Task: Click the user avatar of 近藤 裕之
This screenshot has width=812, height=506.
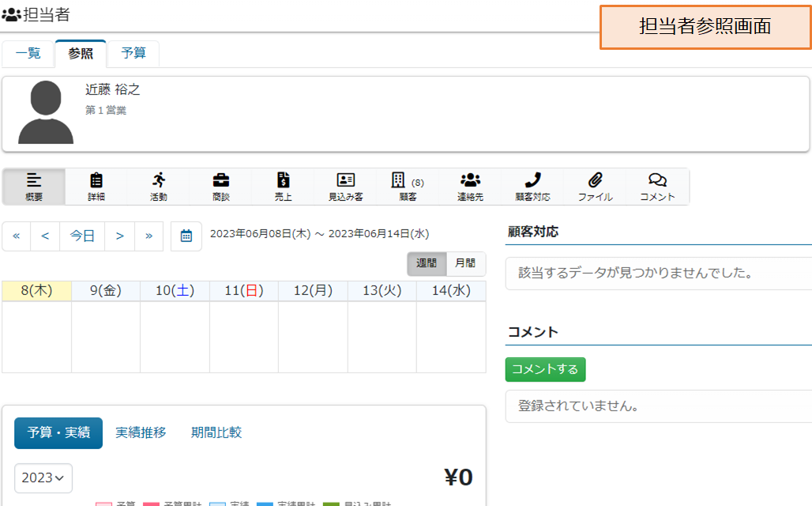Action: coord(46,112)
